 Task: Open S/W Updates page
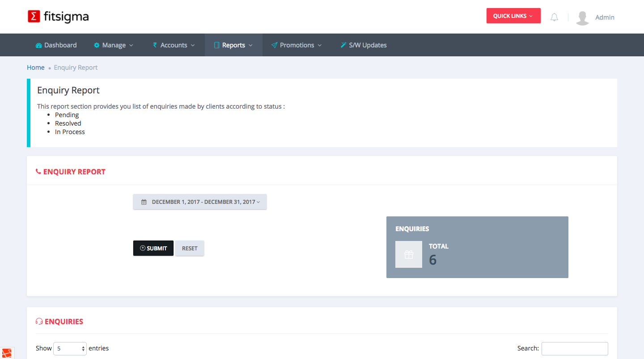coord(363,45)
